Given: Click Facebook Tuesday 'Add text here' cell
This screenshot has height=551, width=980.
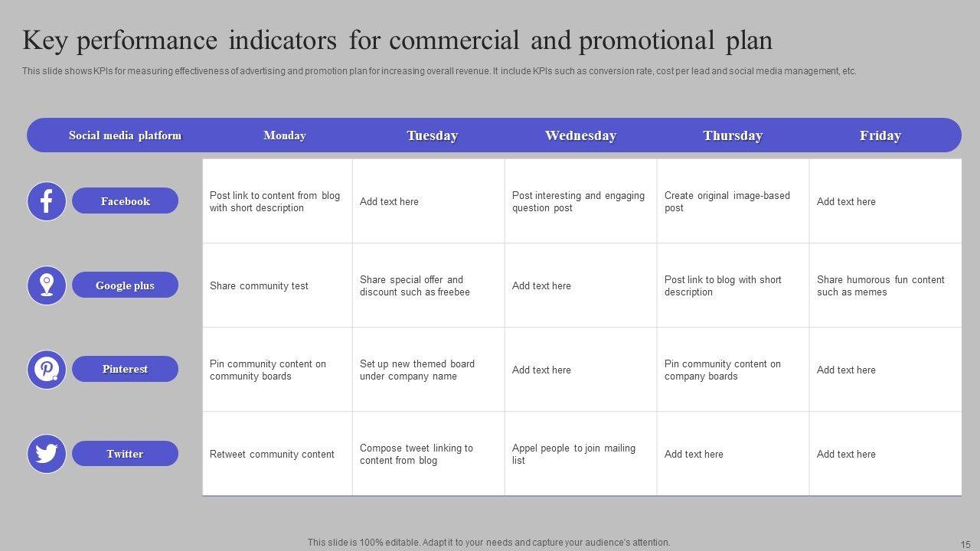Looking at the screenshot, I should (428, 201).
